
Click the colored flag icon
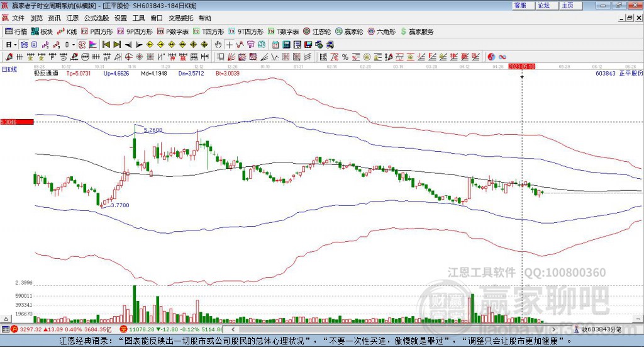click(x=93, y=45)
